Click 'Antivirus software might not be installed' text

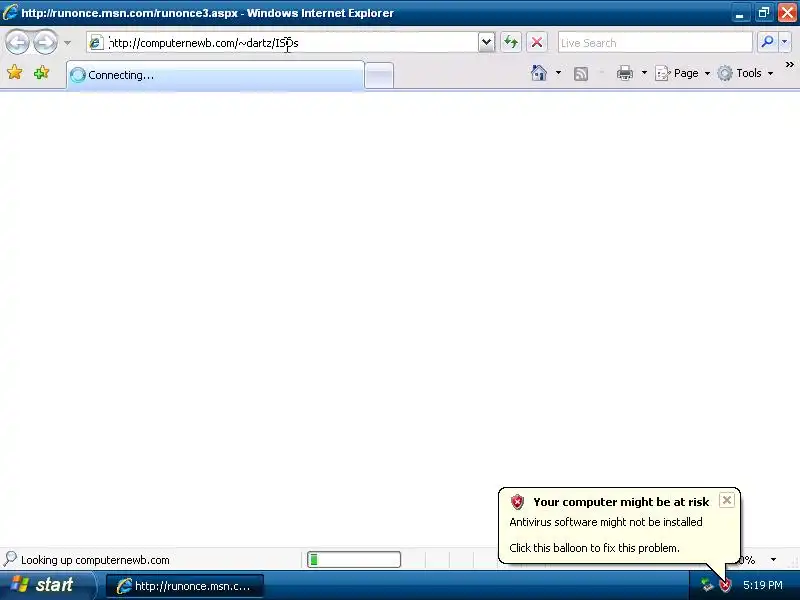click(x=606, y=522)
